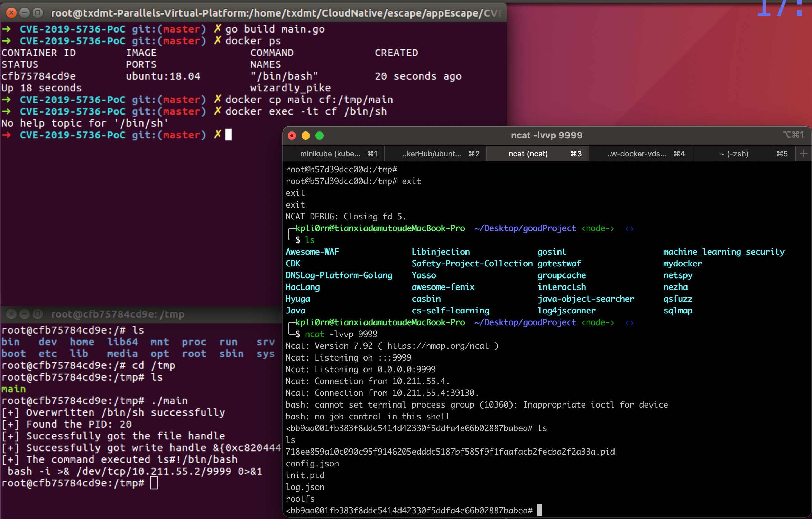This screenshot has width=812, height=519.
Task: Click the red close button of ncat window
Action: pyautogui.click(x=292, y=136)
